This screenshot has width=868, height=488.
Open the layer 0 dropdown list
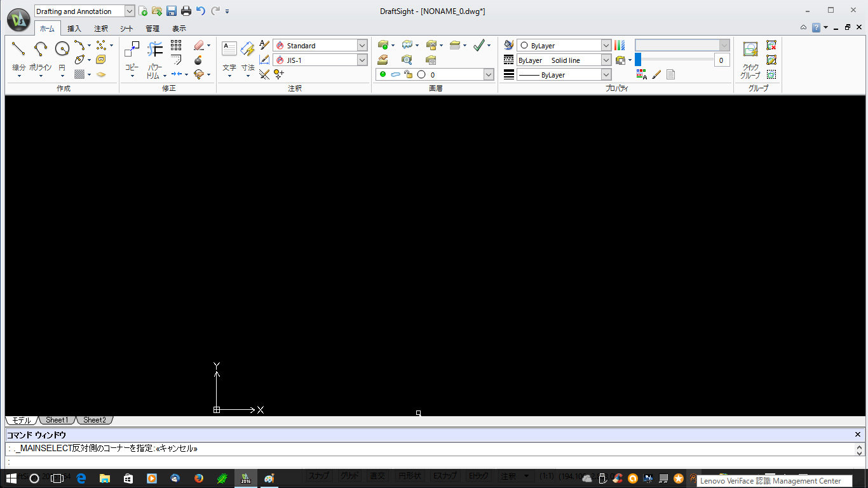pos(489,74)
